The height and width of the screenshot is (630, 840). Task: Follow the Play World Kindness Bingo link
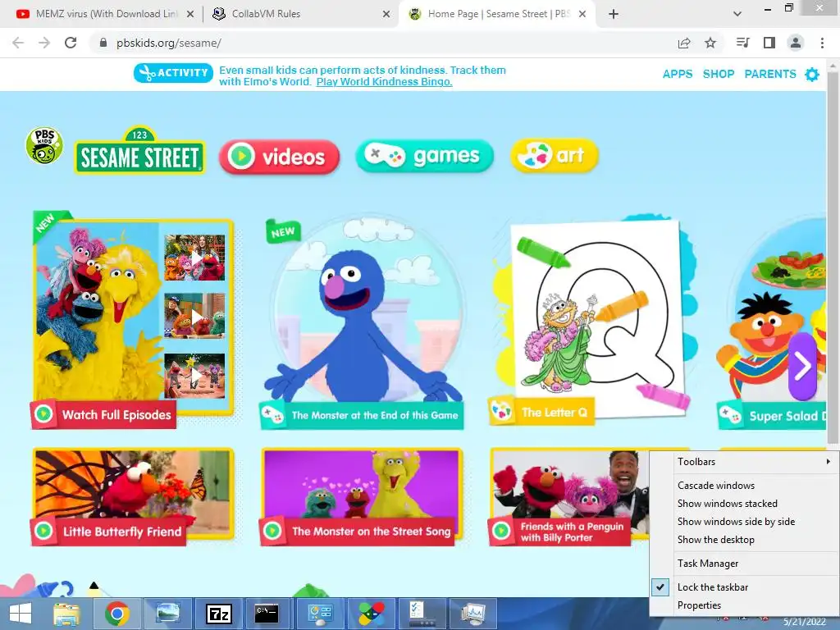click(384, 82)
